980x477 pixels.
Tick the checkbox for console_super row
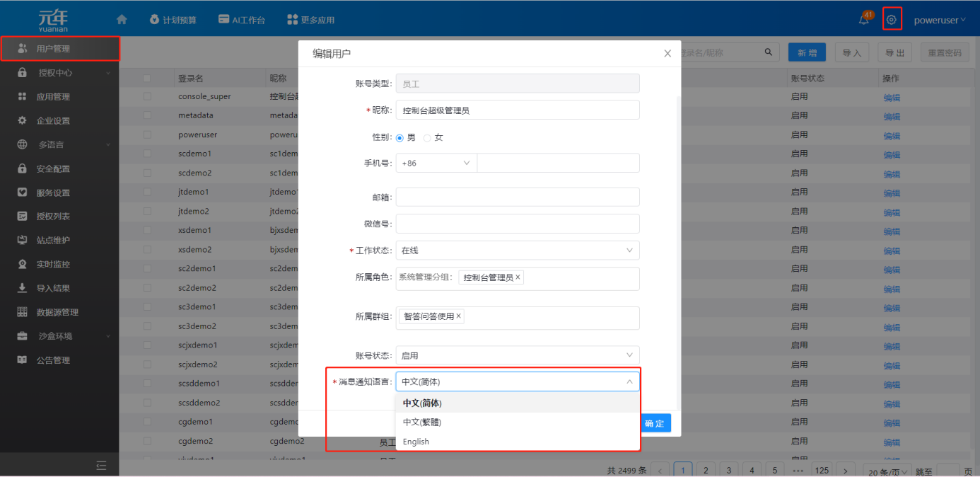[147, 96]
